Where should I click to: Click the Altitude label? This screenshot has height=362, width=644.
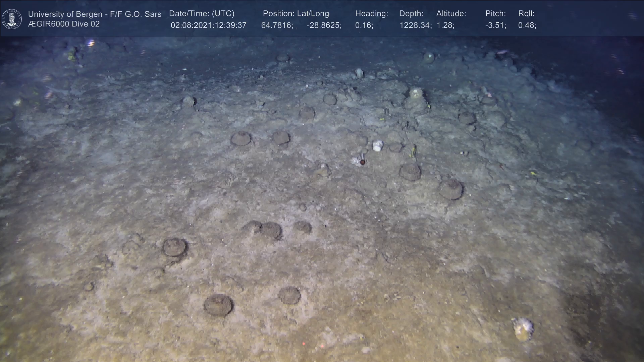[x=451, y=14]
